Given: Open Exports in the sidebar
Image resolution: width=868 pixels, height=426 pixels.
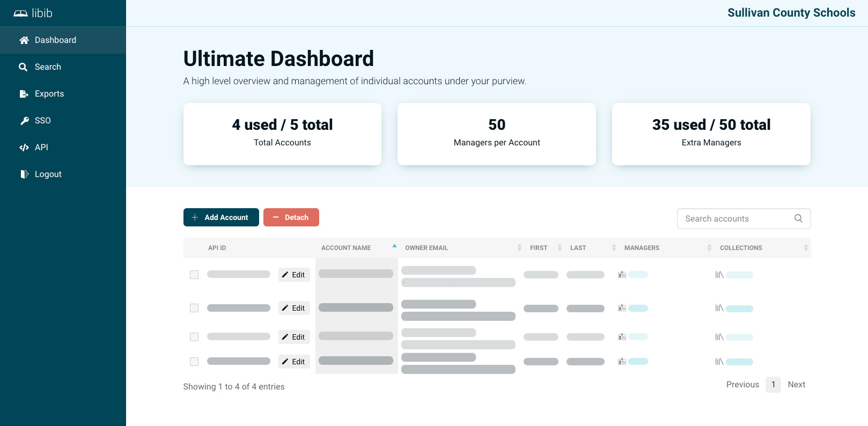Looking at the screenshot, I should tap(49, 94).
